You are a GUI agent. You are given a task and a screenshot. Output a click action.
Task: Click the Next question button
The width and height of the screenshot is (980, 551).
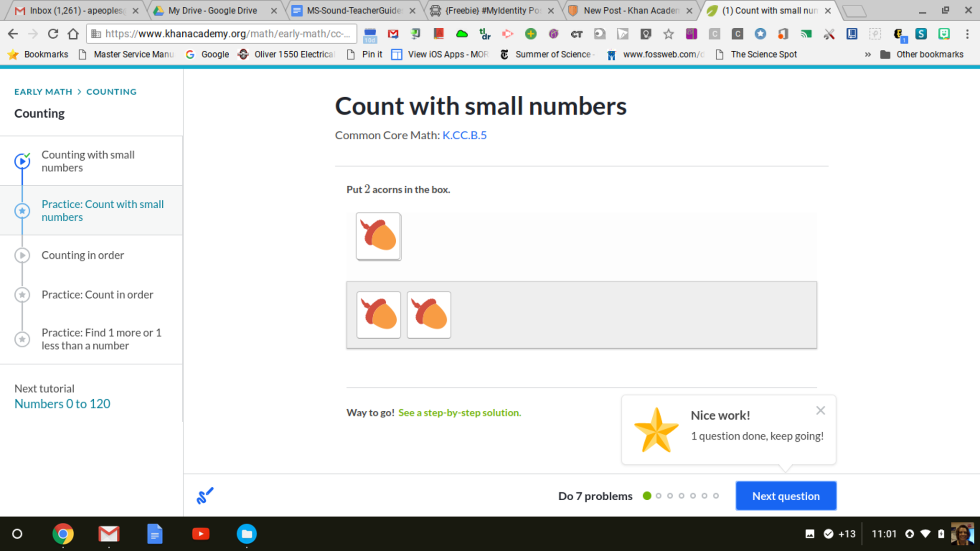[786, 496]
